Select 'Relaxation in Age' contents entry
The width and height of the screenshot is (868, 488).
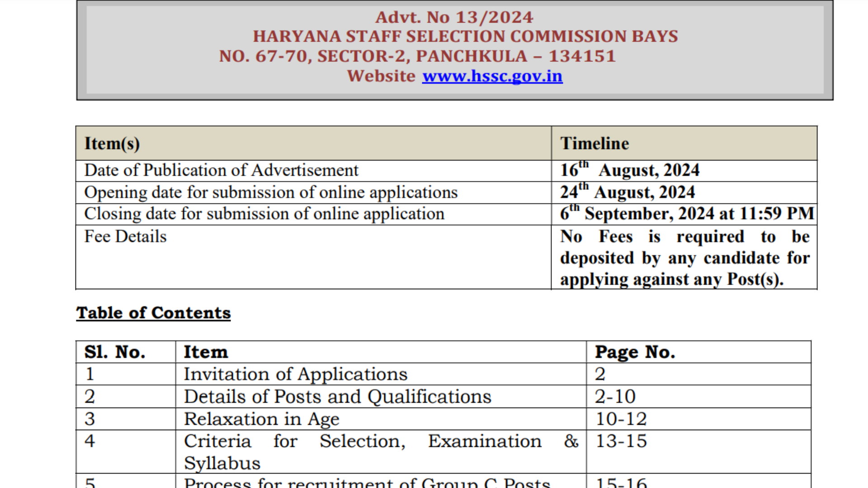pos(261,419)
